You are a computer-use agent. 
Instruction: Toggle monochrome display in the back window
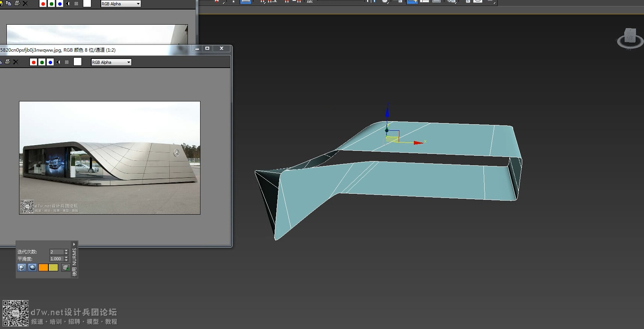click(76, 4)
